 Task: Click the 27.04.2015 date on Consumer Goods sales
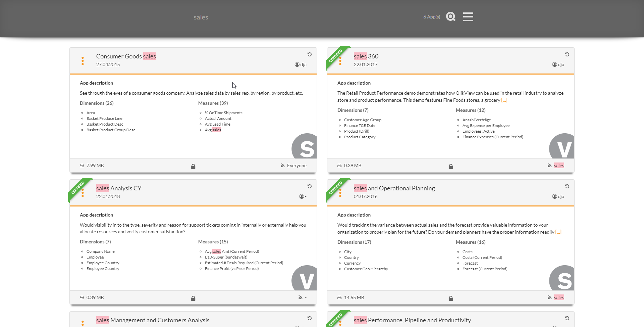coord(108,64)
